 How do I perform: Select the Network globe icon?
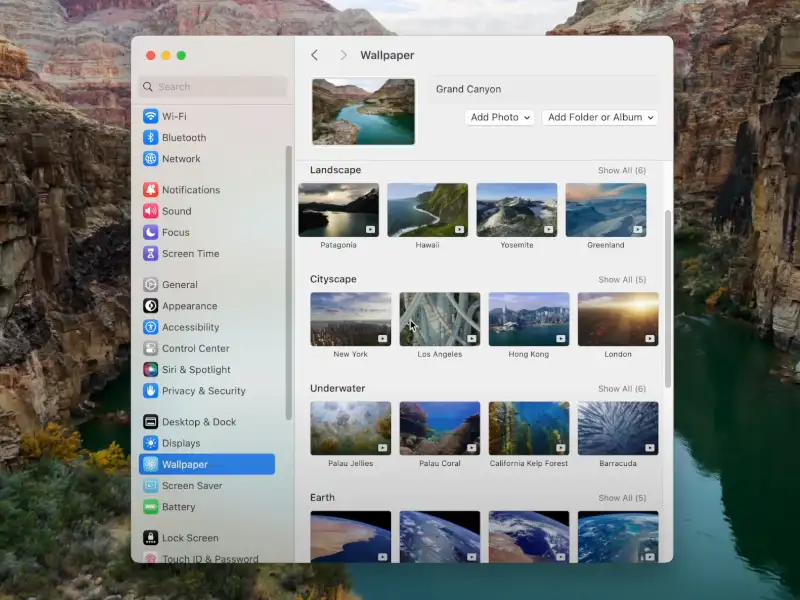click(x=150, y=159)
